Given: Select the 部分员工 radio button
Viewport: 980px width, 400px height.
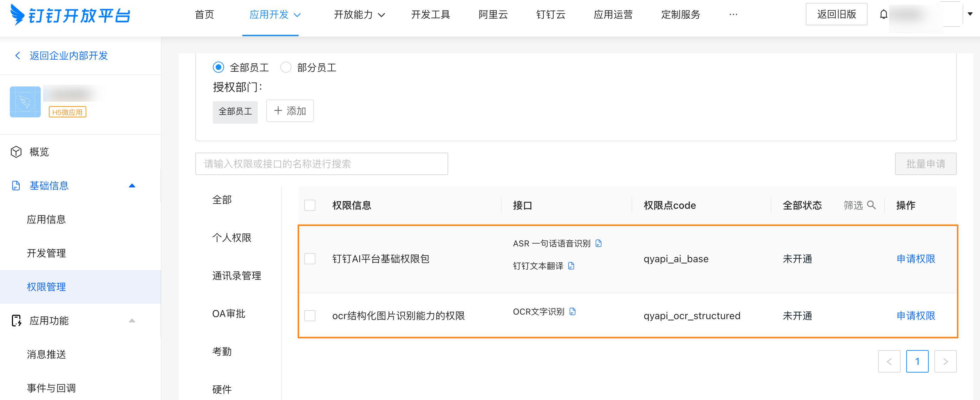Looking at the screenshot, I should [286, 67].
